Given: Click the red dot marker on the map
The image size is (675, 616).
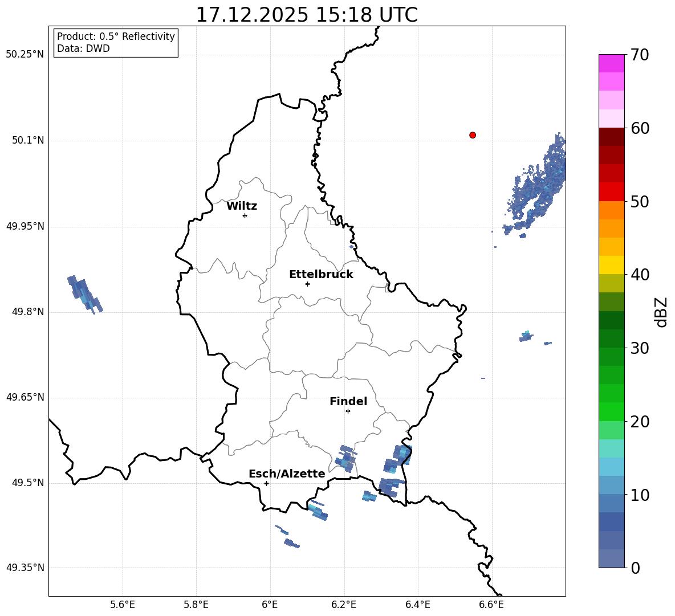Looking at the screenshot, I should [x=473, y=135].
